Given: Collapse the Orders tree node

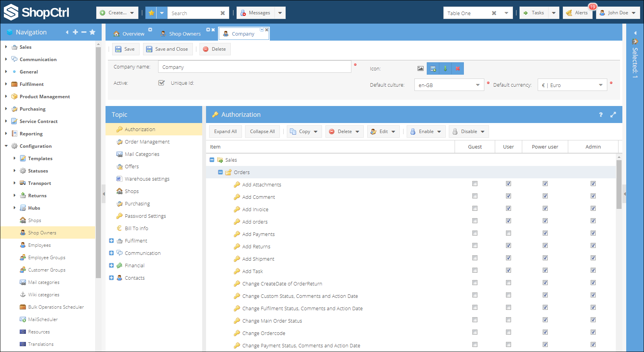Looking at the screenshot, I should click(x=220, y=172).
